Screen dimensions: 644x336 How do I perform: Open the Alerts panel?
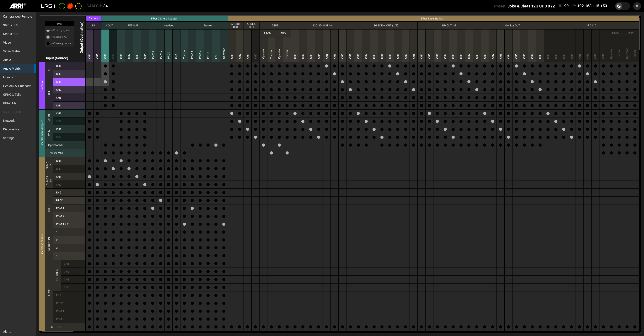pyautogui.click(x=7, y=332)
